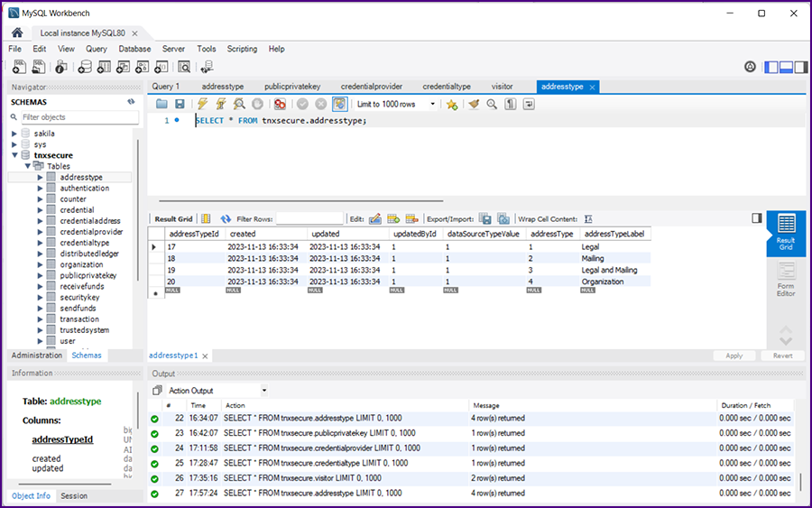Screen dimensions: 812x508
Task: Open find panel with magnifier icon
Action: click(x=492, y=104)
